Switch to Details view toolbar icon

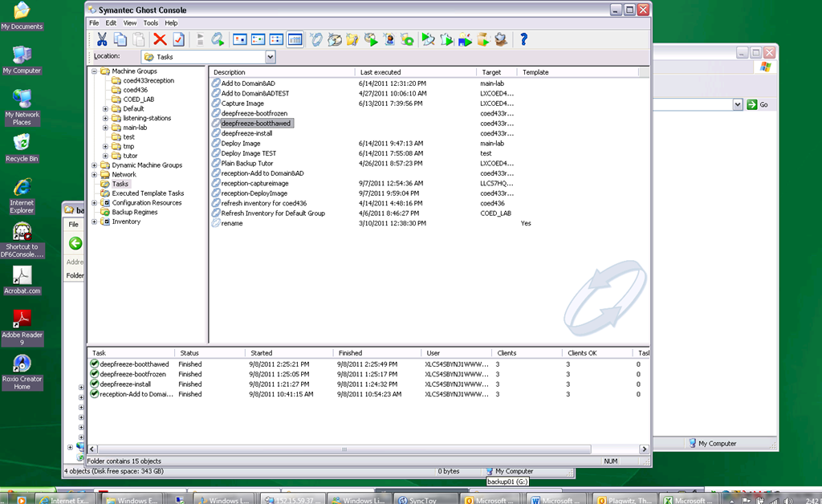pyautogui.click(x=295, y=39)
